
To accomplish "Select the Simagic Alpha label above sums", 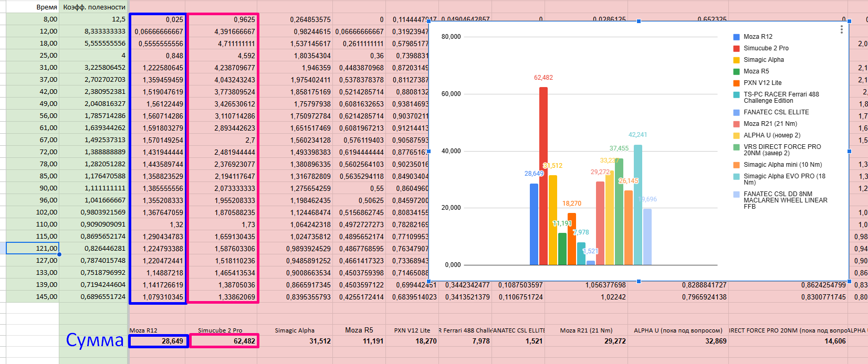I will 295,330.
